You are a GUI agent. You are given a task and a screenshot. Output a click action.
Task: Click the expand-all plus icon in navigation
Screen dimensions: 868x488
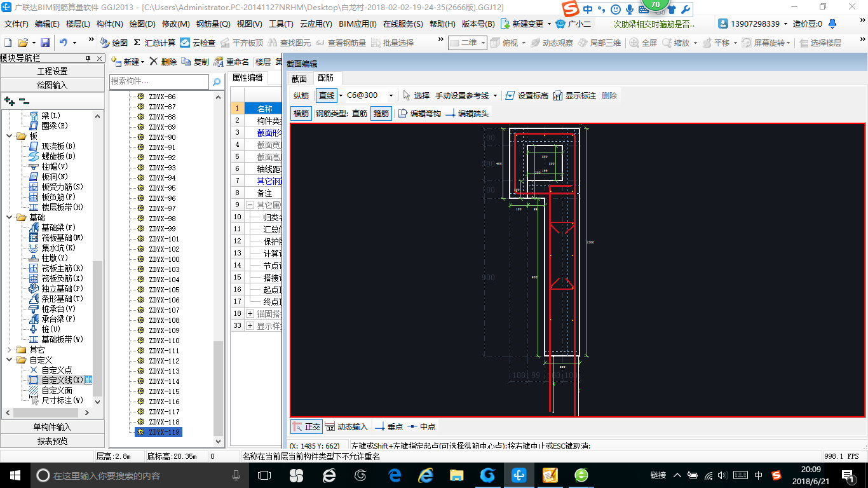[9, 100]
